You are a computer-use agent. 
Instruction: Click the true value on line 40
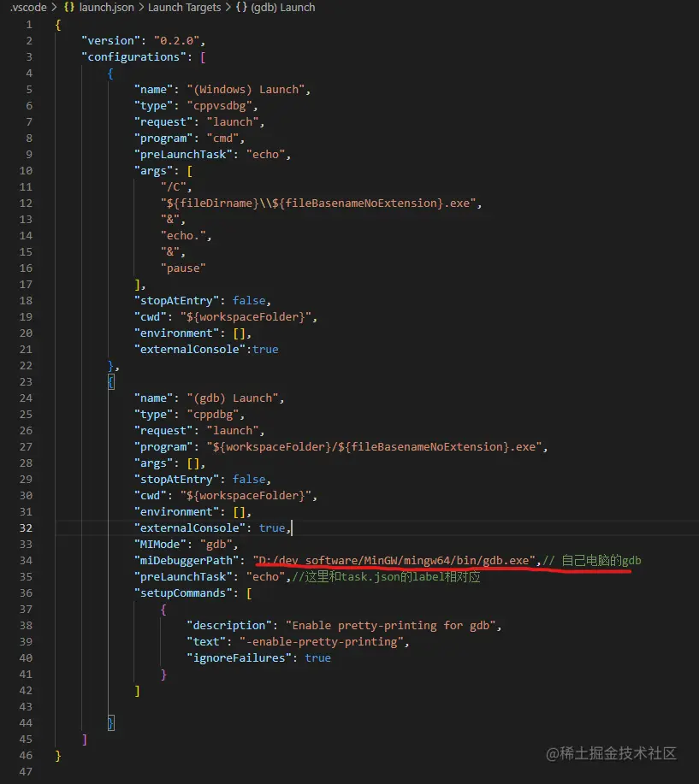pos(317,658)
